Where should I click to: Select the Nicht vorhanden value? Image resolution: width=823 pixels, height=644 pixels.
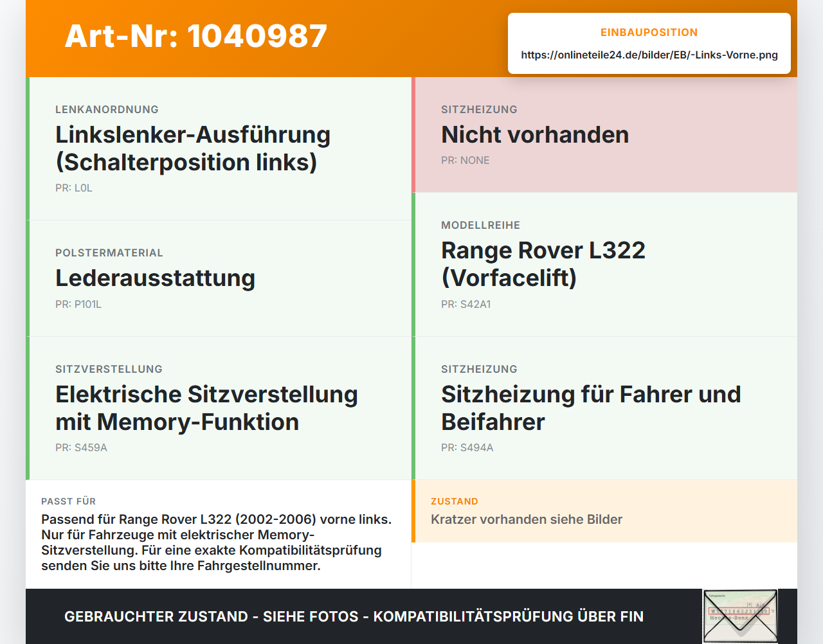click(535, 135)
